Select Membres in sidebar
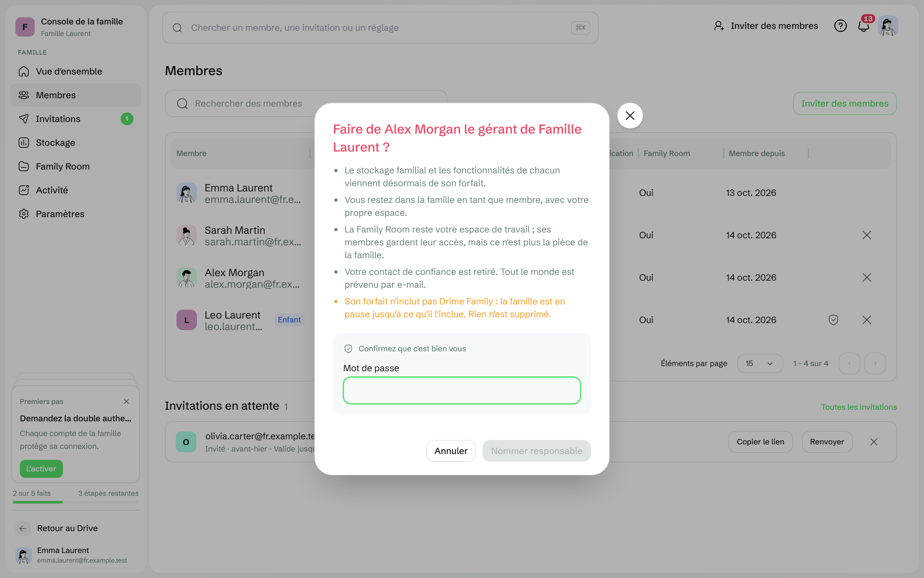Screen dimensions: 924x578 tap(76, 95)
